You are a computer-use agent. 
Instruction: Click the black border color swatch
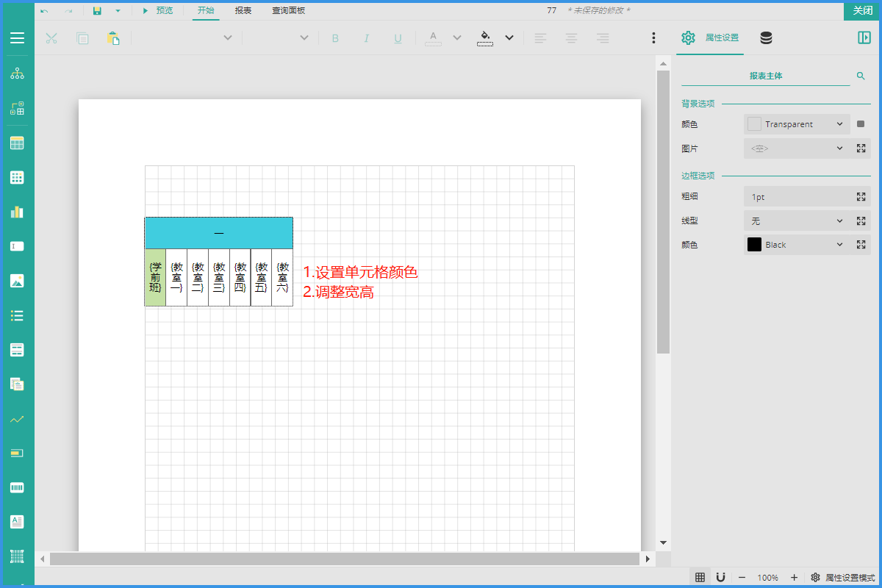(754, 245)
